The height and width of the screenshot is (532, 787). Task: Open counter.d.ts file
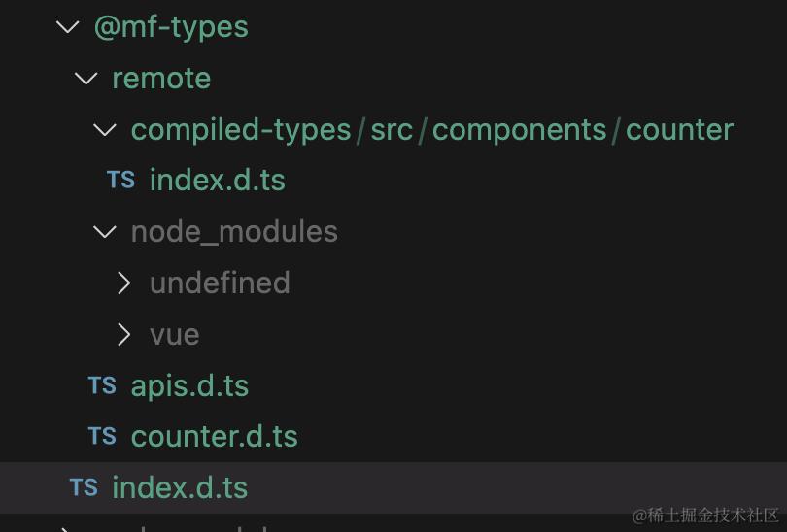tap(214, 436)
